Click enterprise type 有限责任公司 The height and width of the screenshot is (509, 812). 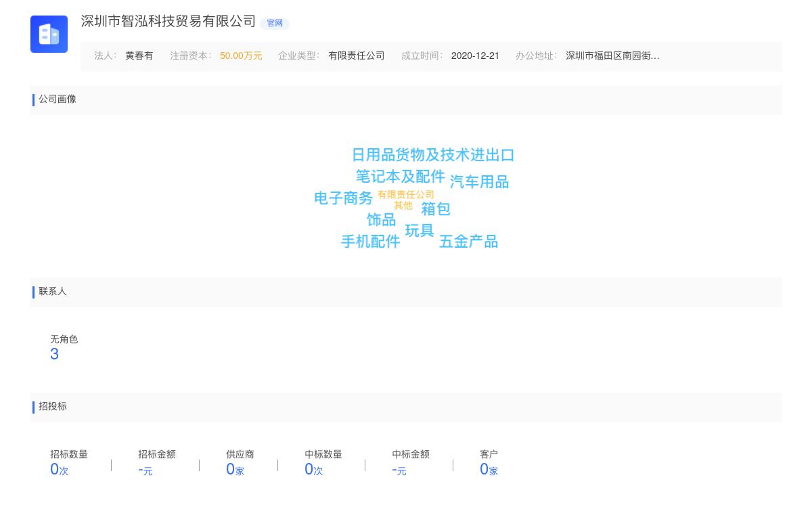(x=357, y=56)
